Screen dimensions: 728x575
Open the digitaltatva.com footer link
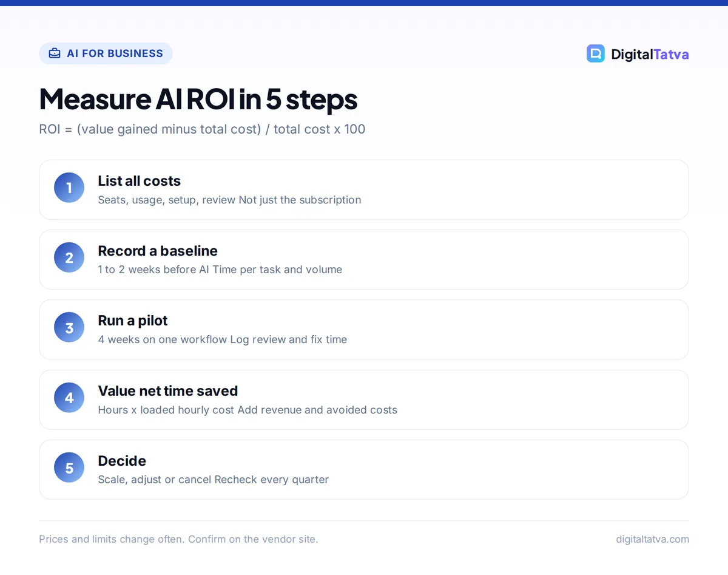point(652,539)
